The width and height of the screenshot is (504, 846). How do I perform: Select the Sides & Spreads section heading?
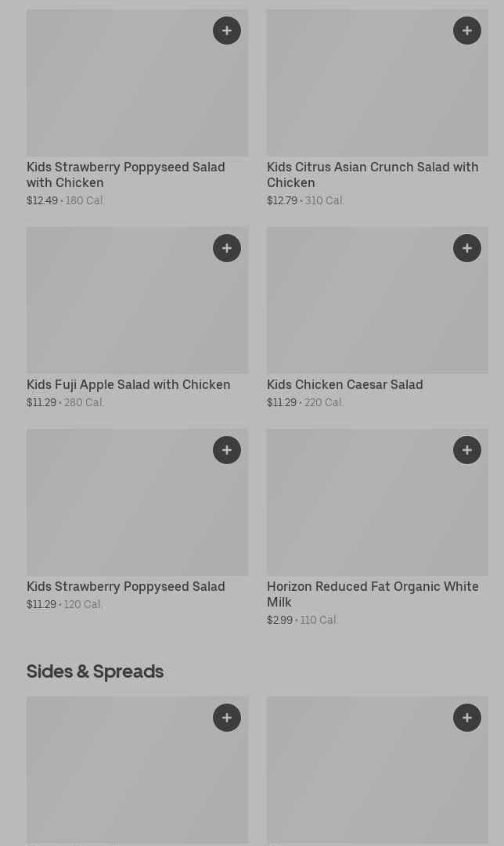click(95, 671)
